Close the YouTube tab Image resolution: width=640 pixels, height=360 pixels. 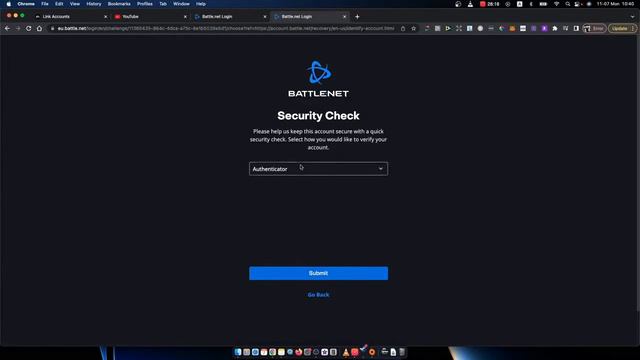[185, 17]
